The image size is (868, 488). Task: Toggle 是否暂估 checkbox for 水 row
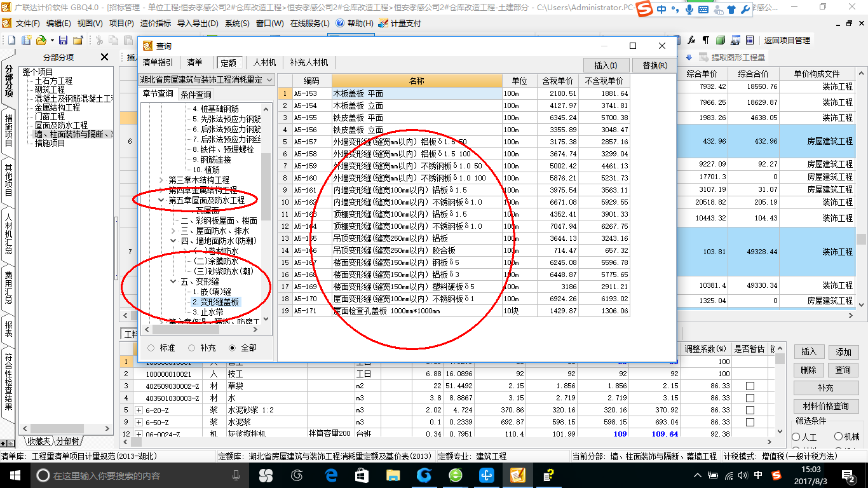pos(750,398)
